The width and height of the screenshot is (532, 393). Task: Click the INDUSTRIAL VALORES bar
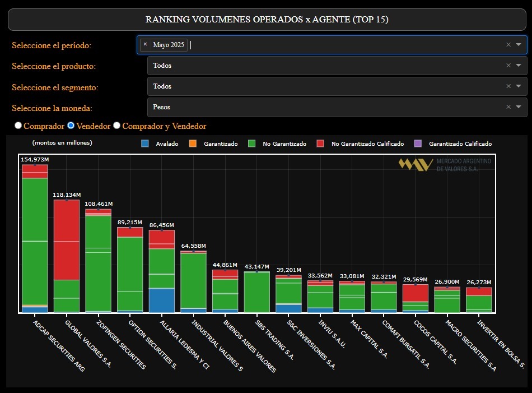pos(193,281)
